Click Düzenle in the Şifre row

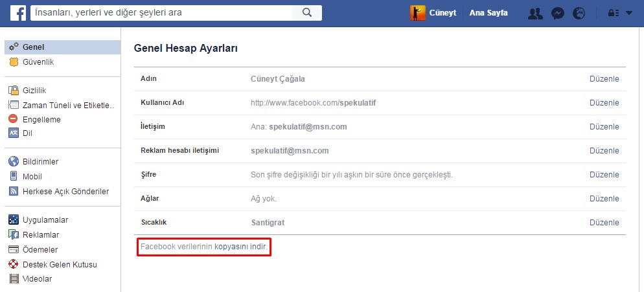point(604,175)
